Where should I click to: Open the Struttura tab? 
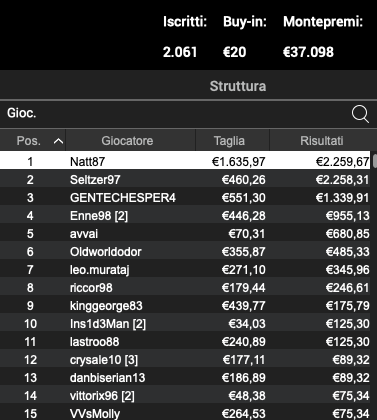238,86
